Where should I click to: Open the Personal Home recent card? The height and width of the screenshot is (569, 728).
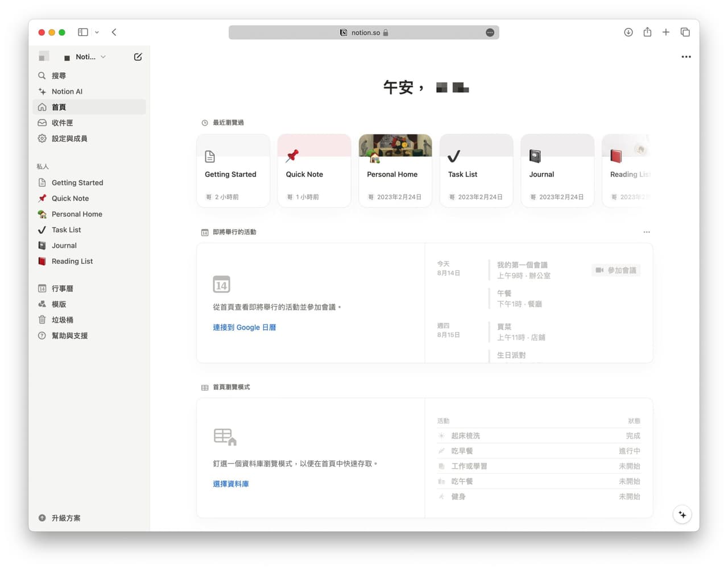click(395, 171)
